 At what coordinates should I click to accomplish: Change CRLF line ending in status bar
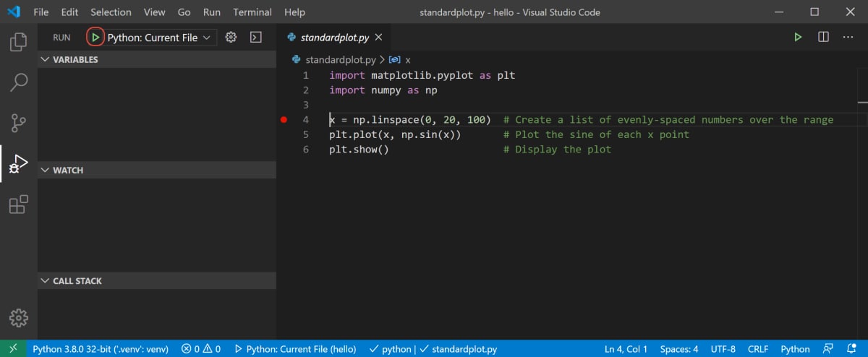pyautogui.click(x=758, y=349)
